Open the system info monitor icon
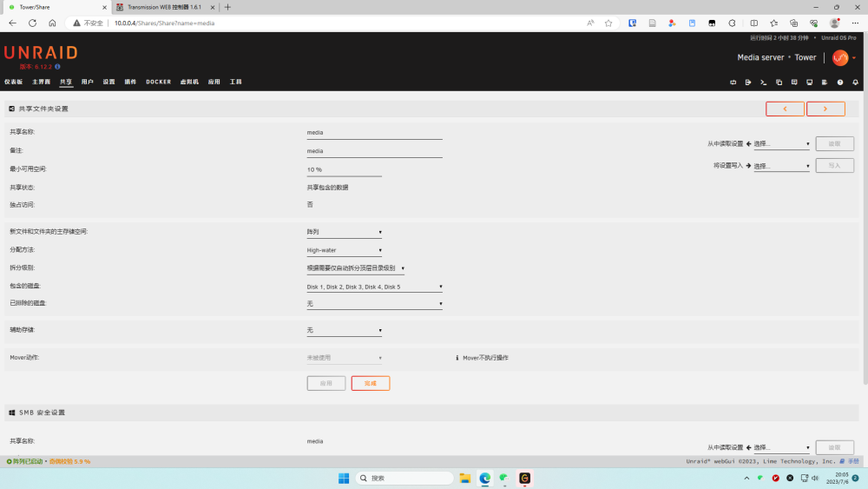The height and width of the screenshot is (489, 868). [809, 82]
